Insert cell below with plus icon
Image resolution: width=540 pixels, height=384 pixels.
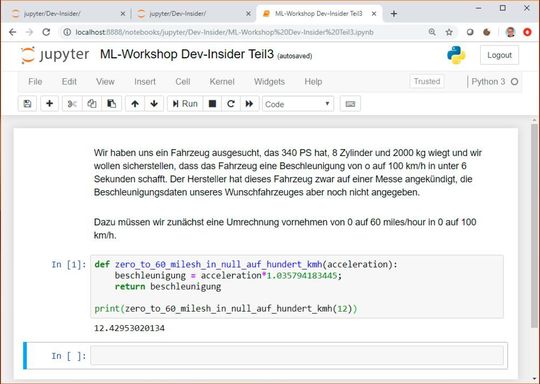click(x=50, y=104)
